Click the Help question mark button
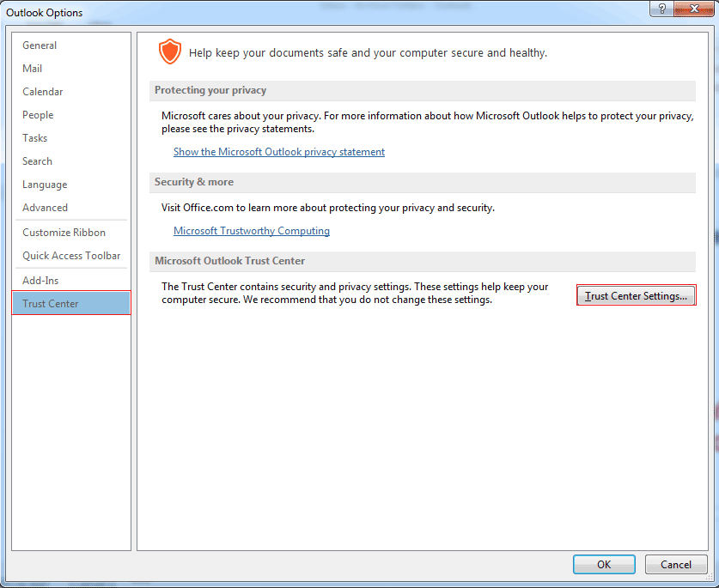The height and width of the screenshot is (588, 719). coord(661,9)
